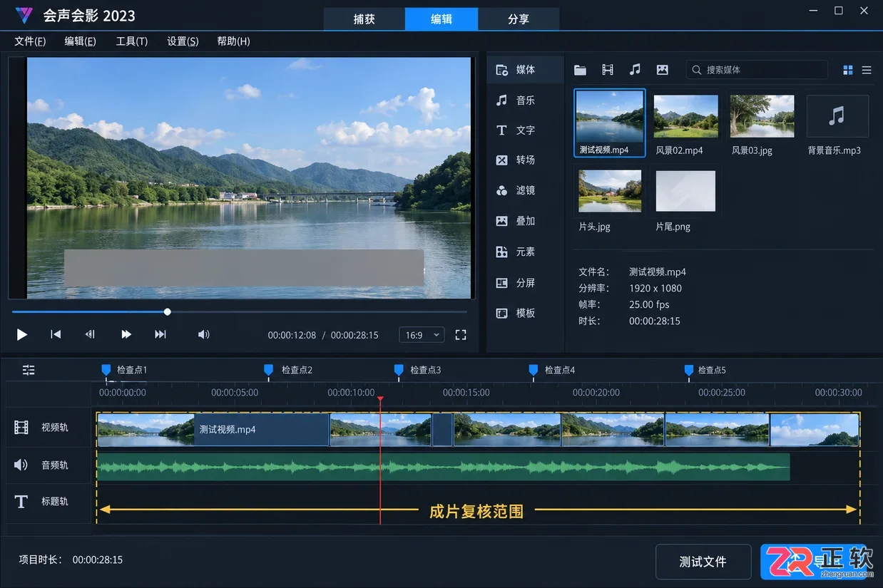883x588 pixels.
Task: Open the 音乐 music panel
Action: (526, 100)
